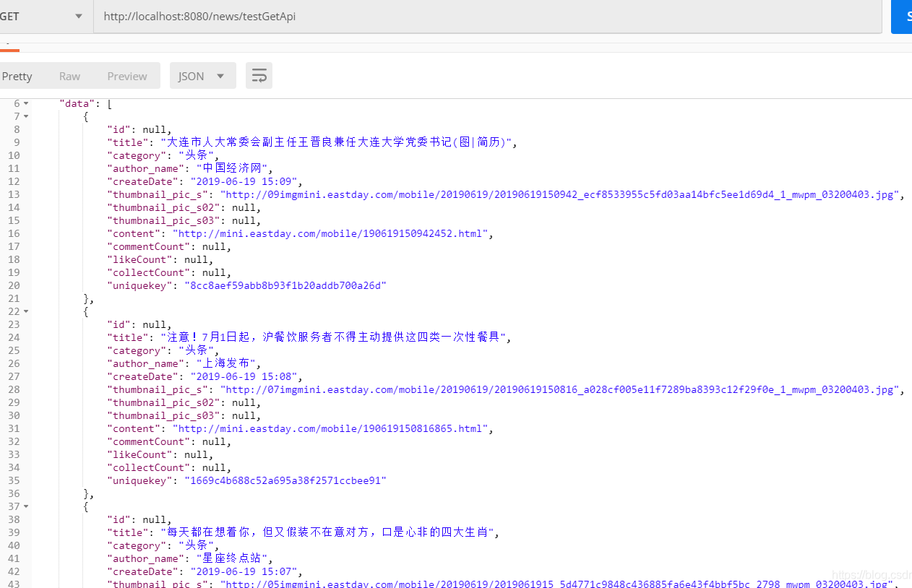Toggle the line wrap icon
Image resolution: width=912 pixels, height=588 pixels.
pyautogui.click(x=259, y=75)
